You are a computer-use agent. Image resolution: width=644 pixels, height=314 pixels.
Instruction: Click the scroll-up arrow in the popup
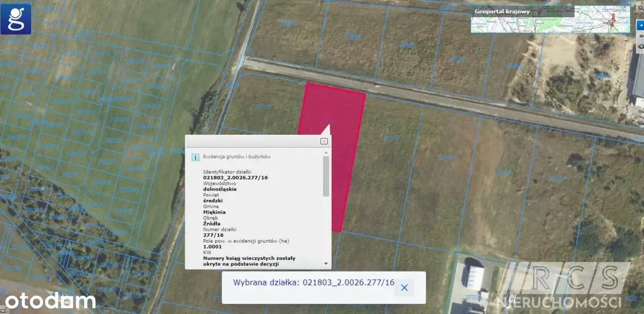[x=326, y=152]
